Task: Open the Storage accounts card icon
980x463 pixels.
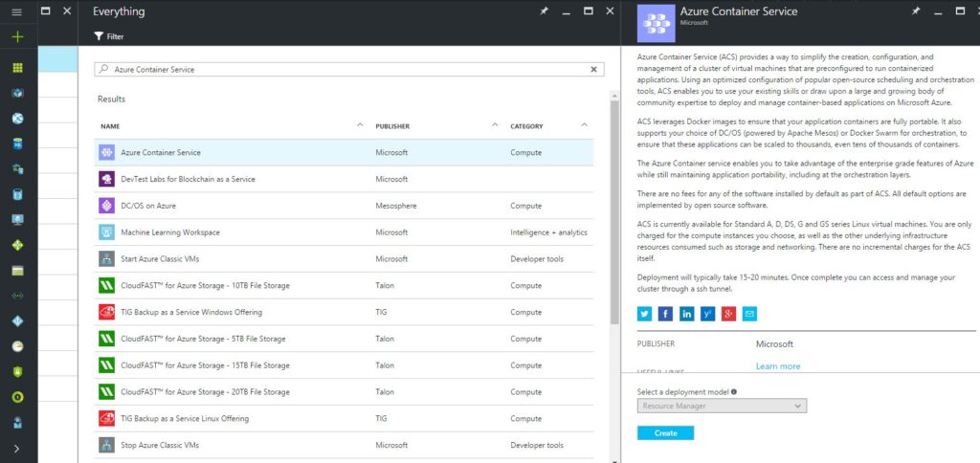Action: click(17, 271)
